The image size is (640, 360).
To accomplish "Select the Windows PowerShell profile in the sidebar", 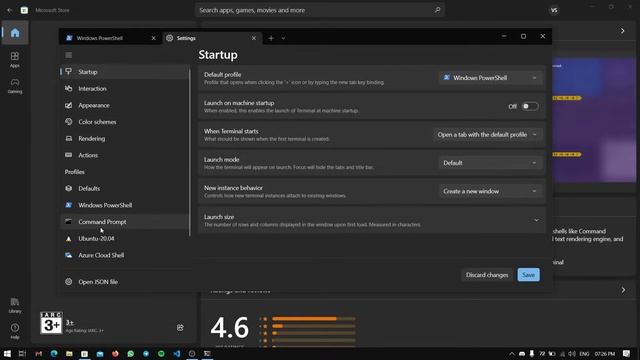I will (124, 205).
